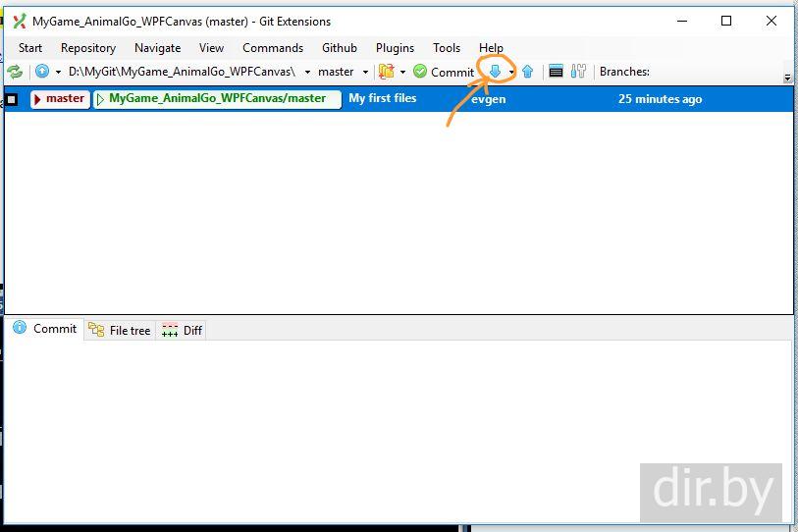Click the green MyGame_AnimalGo_WPFCanvas/master remote label
This screenshot has height=532, width=798.
coord(217,99)
